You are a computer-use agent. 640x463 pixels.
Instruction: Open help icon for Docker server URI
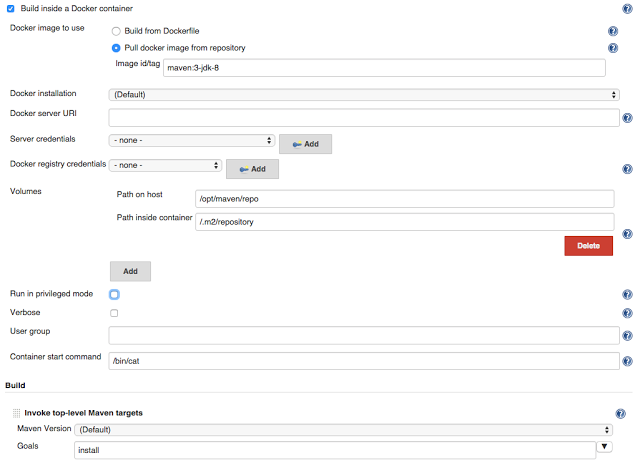pyautogui.click(x=627, y=118)
